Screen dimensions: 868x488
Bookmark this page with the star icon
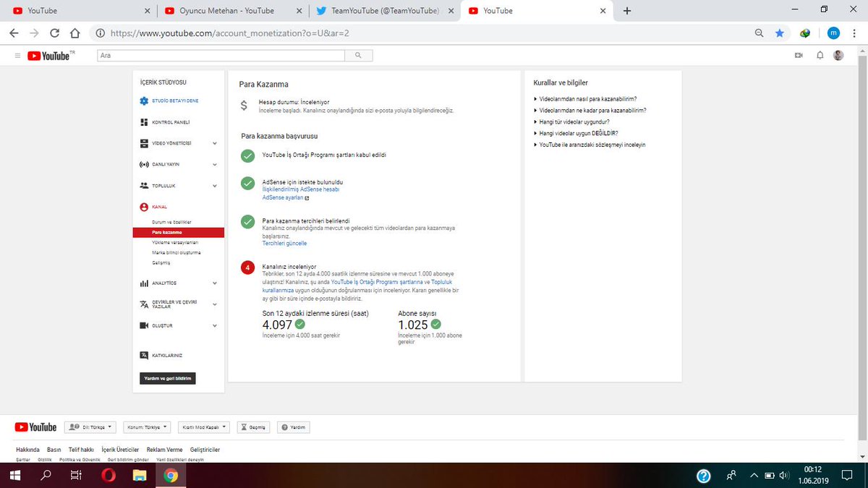(x=779, y=33)
